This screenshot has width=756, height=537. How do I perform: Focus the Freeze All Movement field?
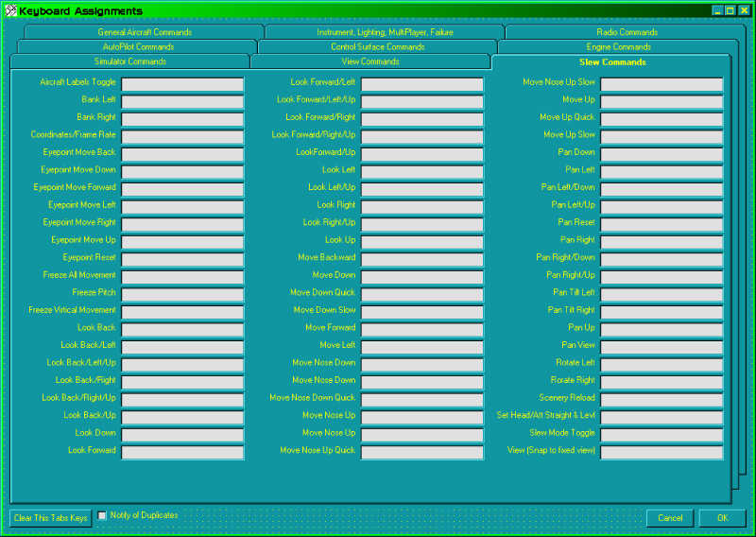(182, 277)
